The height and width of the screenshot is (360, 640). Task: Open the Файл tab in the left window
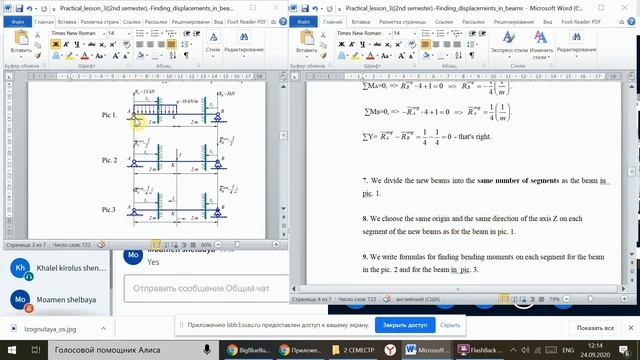(18, 22)
